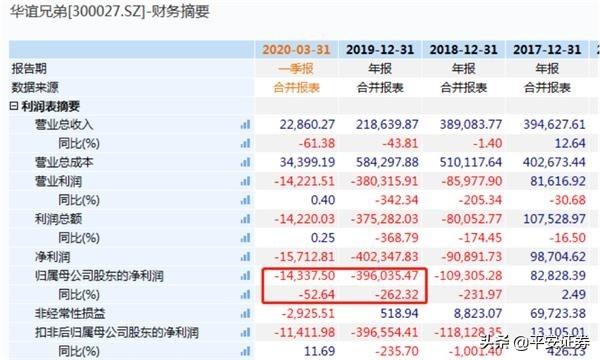Click the 归属母公司股东的净利润 row label
The image size is (600, 360).
click(99, 275)
